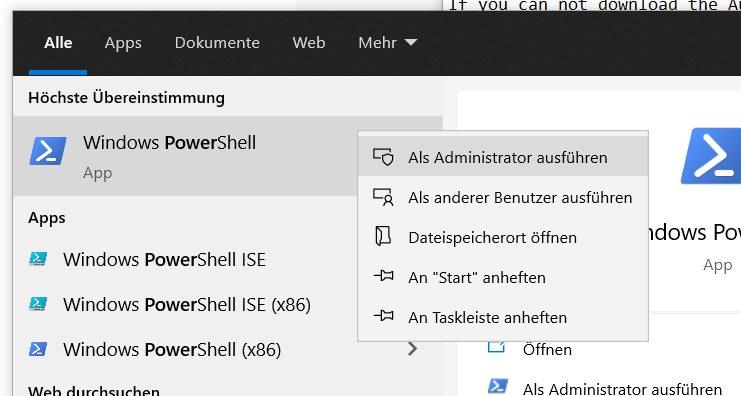
Task: Click the Windows PowerShell ISE (x86) icon
Action: [38, 304]
